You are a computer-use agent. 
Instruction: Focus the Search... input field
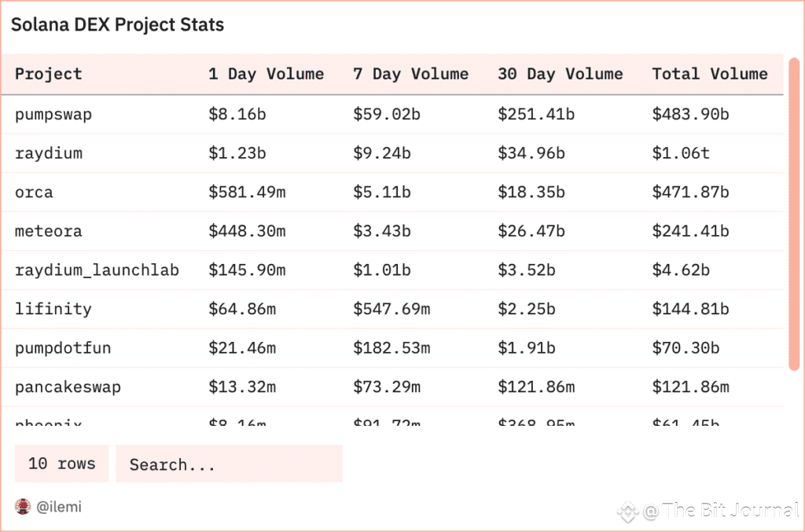229,464
